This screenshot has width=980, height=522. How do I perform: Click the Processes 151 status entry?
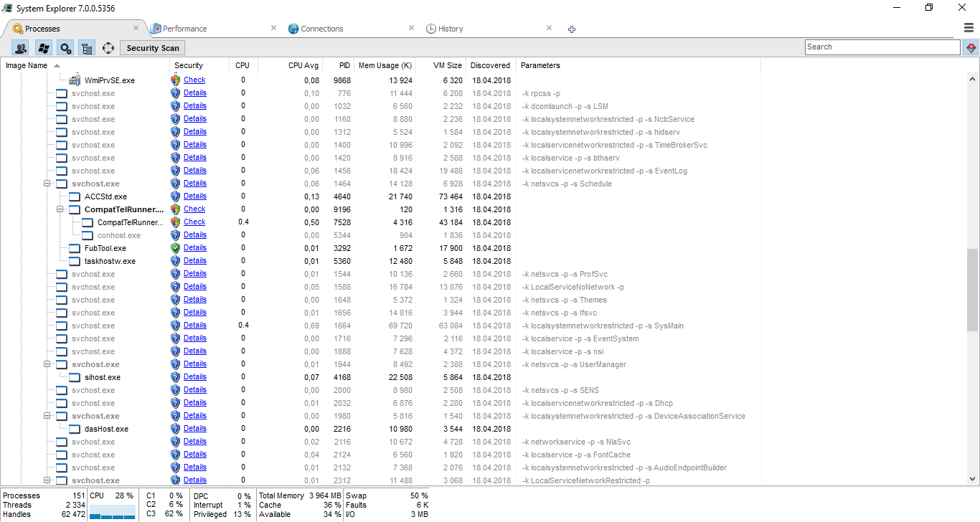(x=44, y=495)
